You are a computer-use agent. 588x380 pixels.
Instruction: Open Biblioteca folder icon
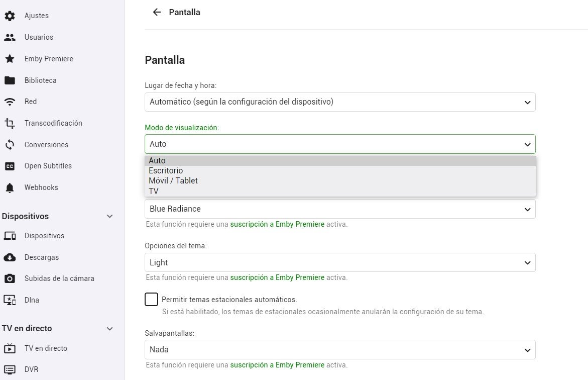point(10,80)
